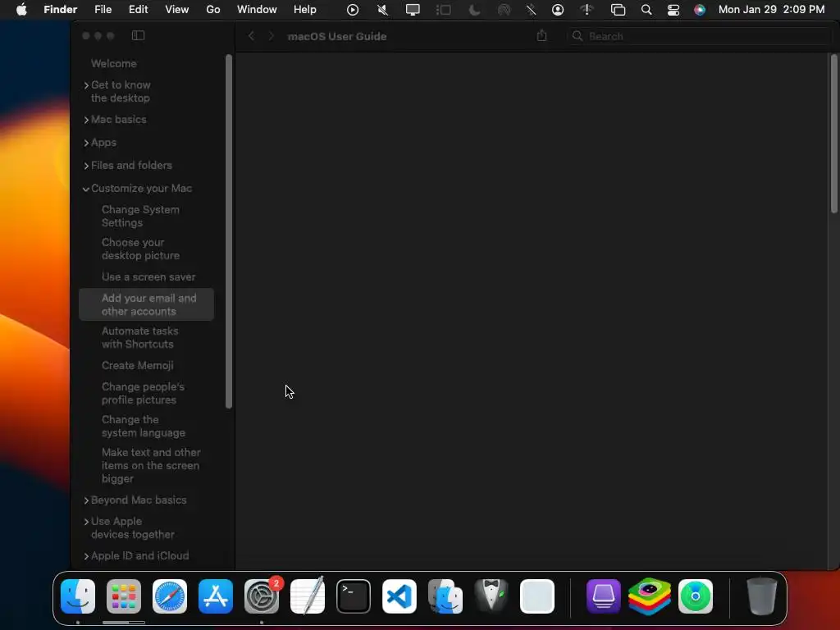Screen dimensions: 840x630
Task: Launch Safari from the Dock
Action: click(x=170, y=596)
